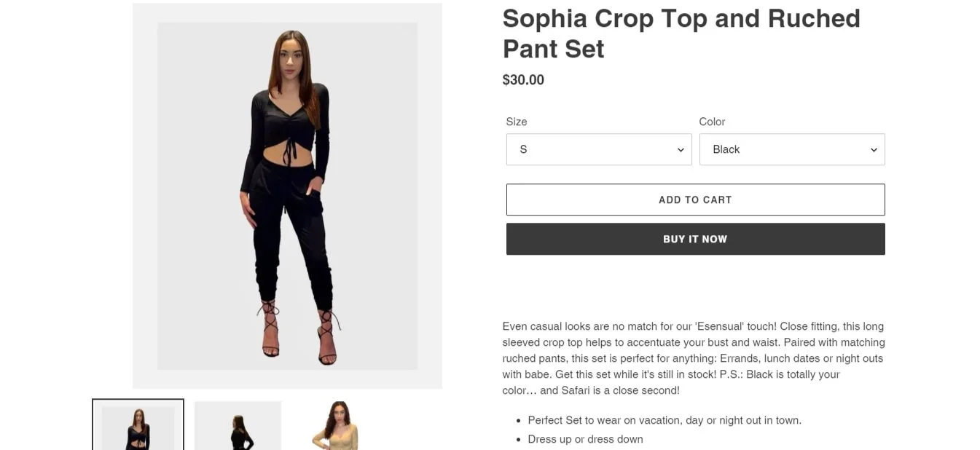Add the Sophia set to cart

point(695,200)
